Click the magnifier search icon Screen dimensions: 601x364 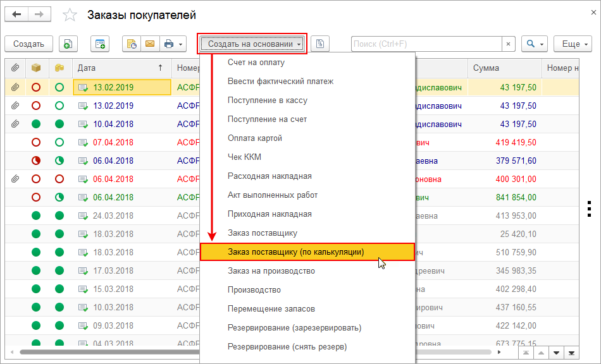[x=531, y=44]
